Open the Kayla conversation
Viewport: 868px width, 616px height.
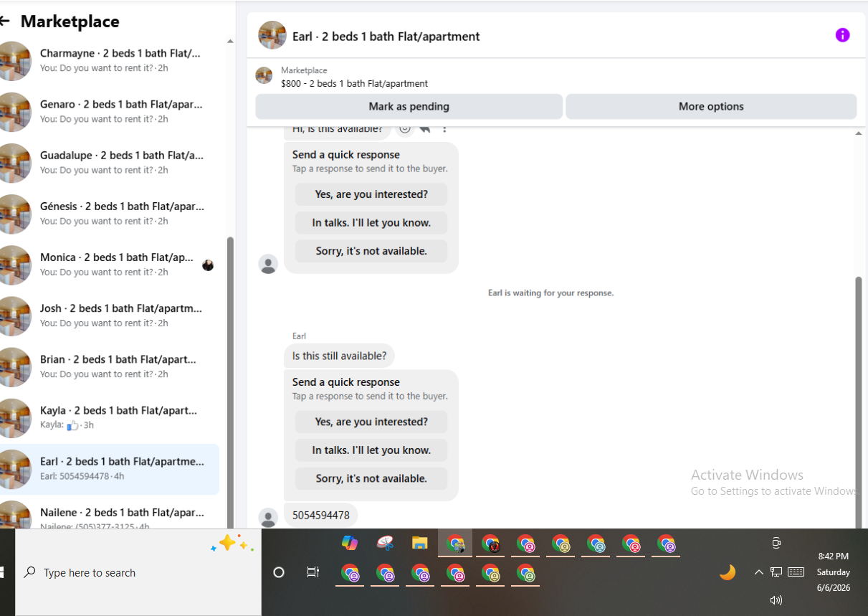pos(110,417)
